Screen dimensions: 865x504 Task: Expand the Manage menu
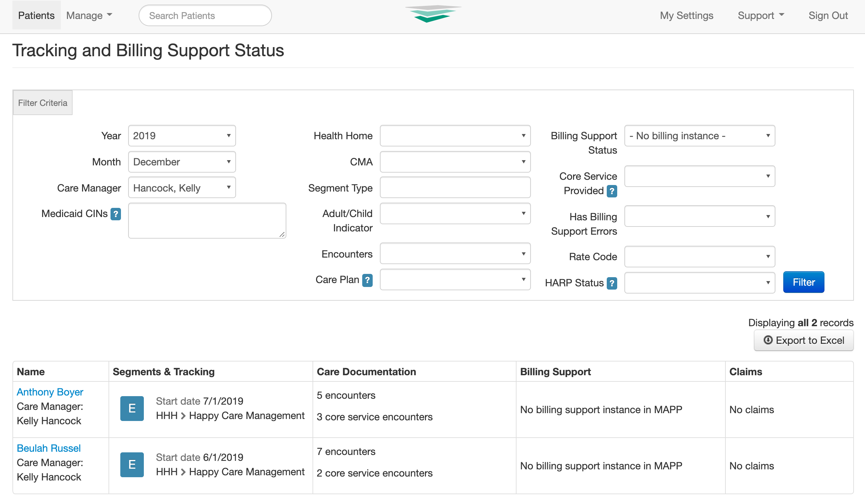point(89,15)
